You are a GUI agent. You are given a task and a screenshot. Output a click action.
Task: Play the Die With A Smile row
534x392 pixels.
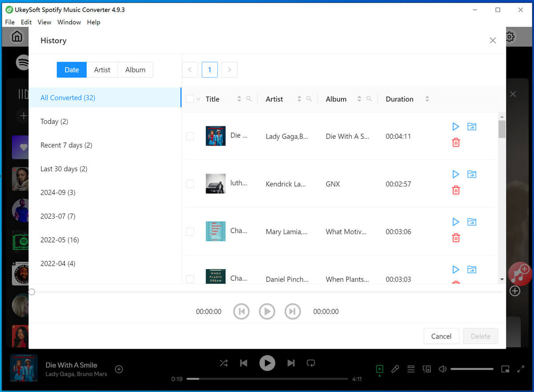456,127
